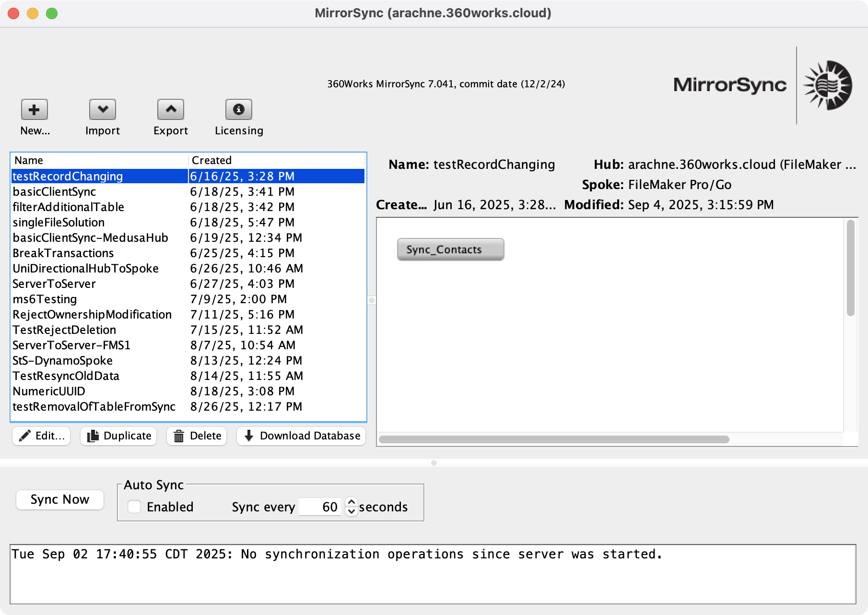
Task: Select the filterAdditionalTable configuration
Action: tap(188, 207)
